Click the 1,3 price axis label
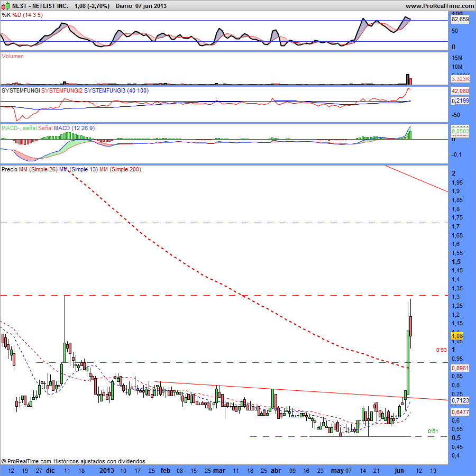The width and height of the screenshot is (476, 476). 455,297
